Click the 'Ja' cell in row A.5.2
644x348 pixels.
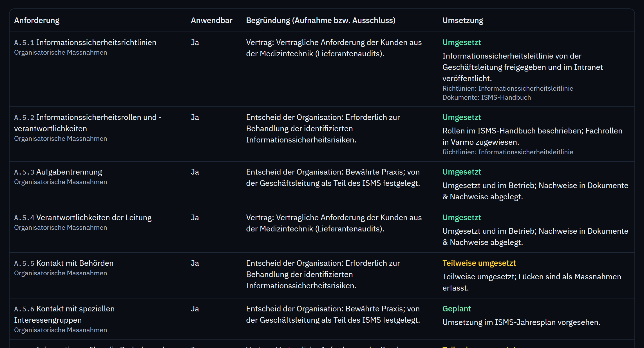point(195,117)
